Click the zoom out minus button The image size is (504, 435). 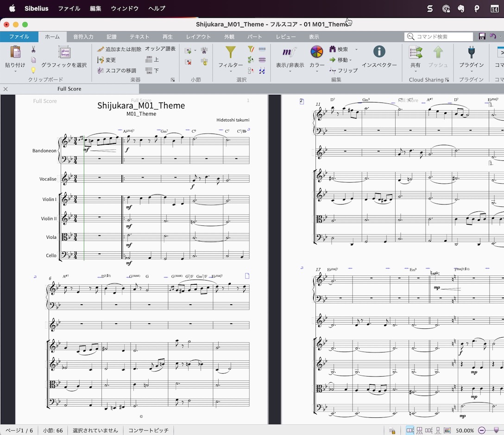pyautogui.click(x=481, y=430)
